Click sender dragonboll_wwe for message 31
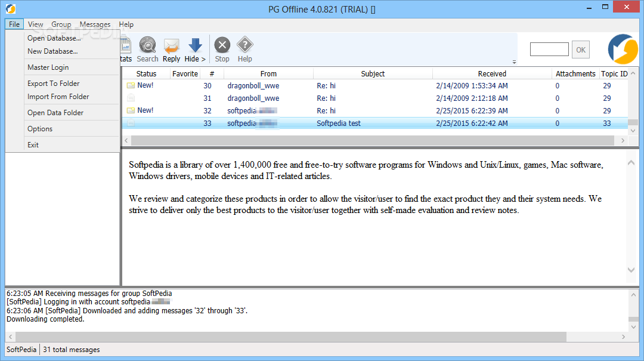This screenshot has width=644, height=361. coord(253,98)
